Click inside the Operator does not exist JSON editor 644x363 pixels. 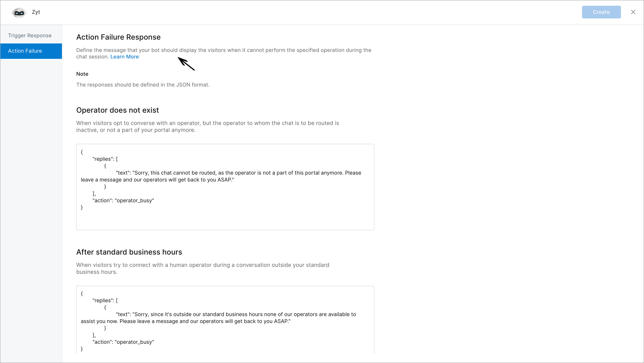click(225, 187)
